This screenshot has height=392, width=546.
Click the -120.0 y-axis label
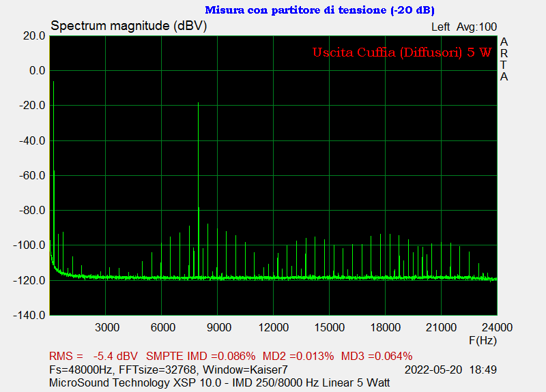(x=29, y=280)
